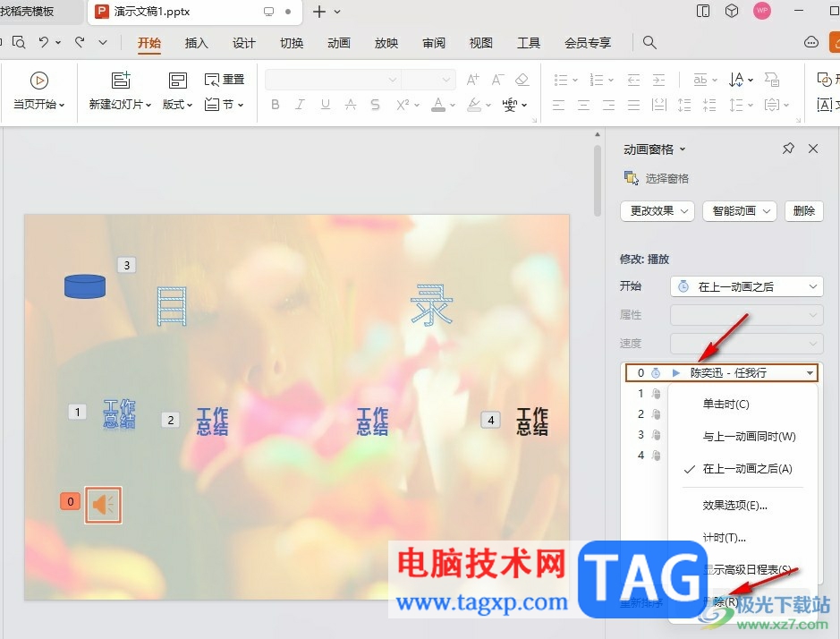Open the View (视图) tab
Screen dimensions: 840x639
pos(480,43)
